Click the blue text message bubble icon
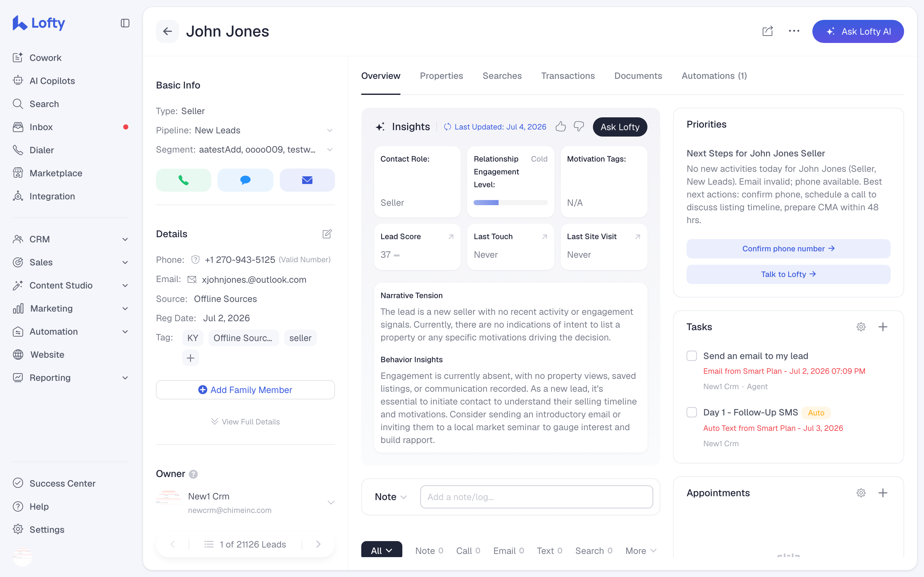Viewport: 924px width, 577px height. coord(245,180)
